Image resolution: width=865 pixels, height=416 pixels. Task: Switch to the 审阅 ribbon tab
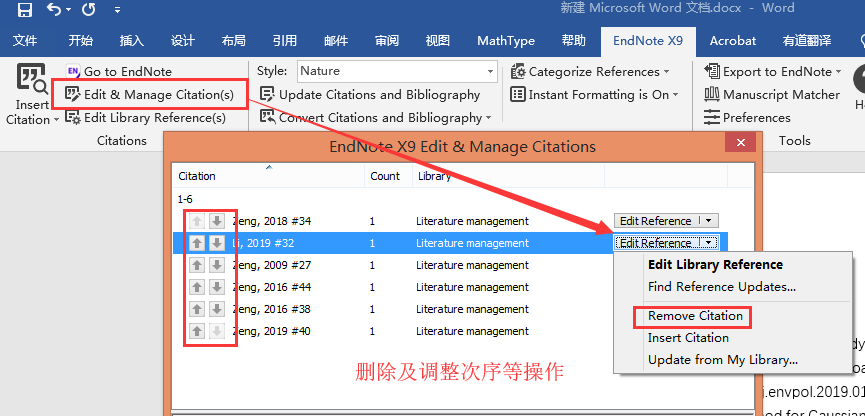(387, 41)
